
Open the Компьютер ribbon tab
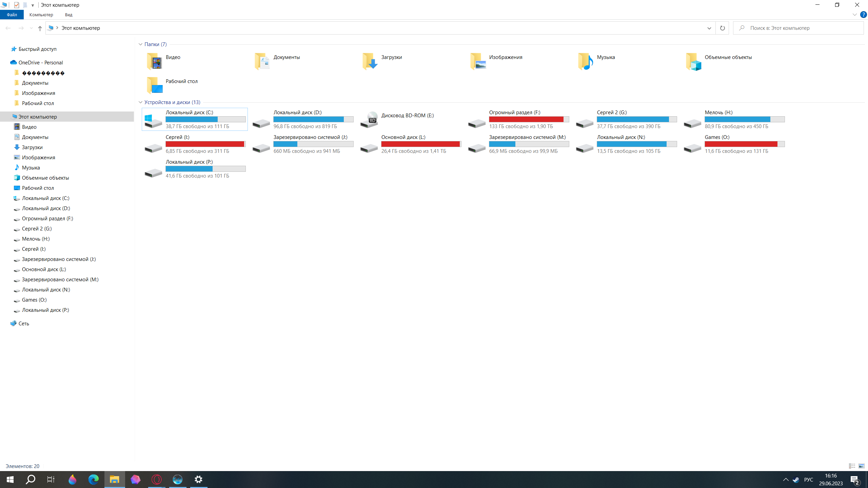point(41,15)
